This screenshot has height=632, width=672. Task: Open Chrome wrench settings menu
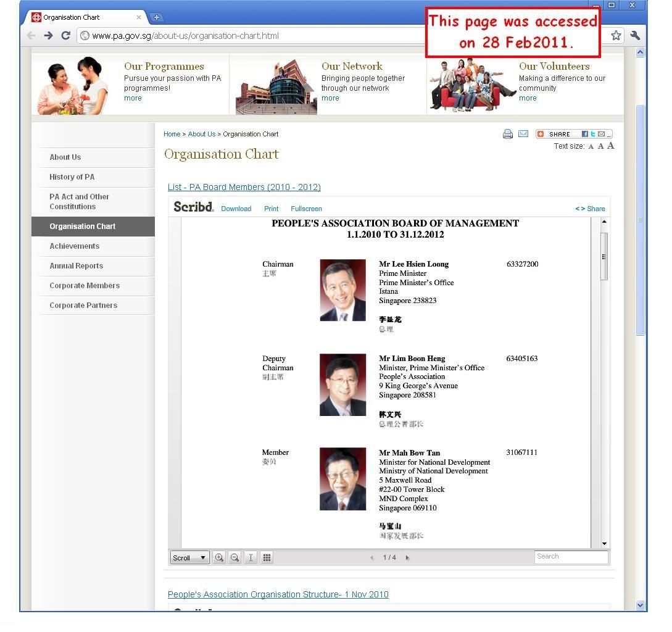pos(635,36)
